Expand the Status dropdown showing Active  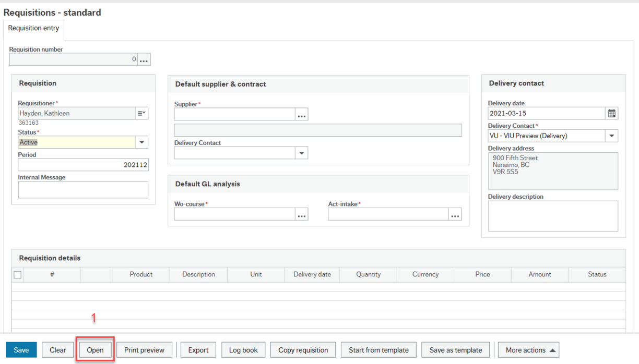(141, 142)
